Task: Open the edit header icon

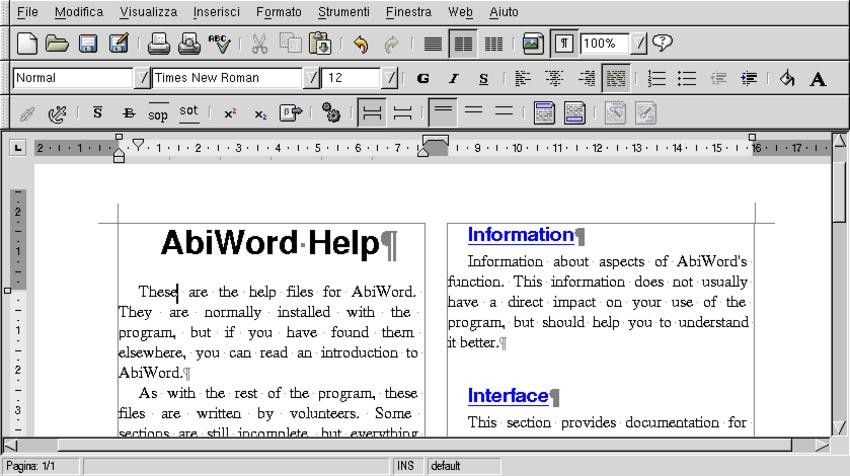Action: pos(544,113)
